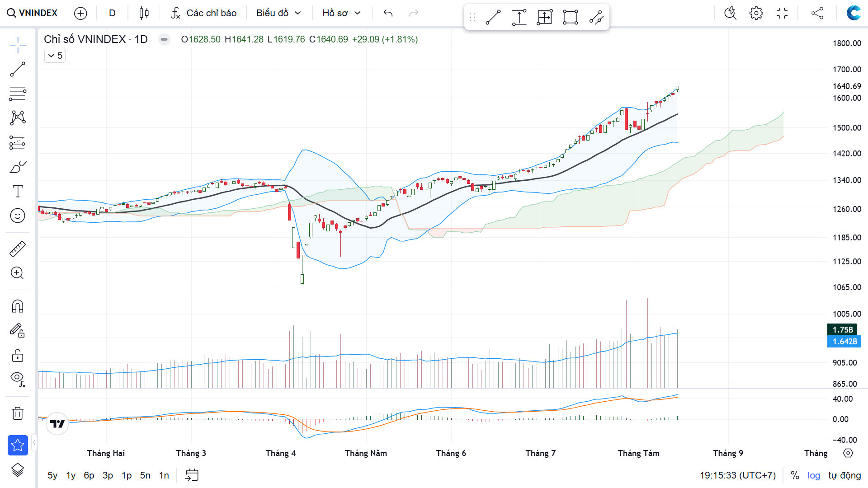Toggle lock all drawing tools
Image resolution: width=868 pixels, height=488 pixels.
pos(18,356)
